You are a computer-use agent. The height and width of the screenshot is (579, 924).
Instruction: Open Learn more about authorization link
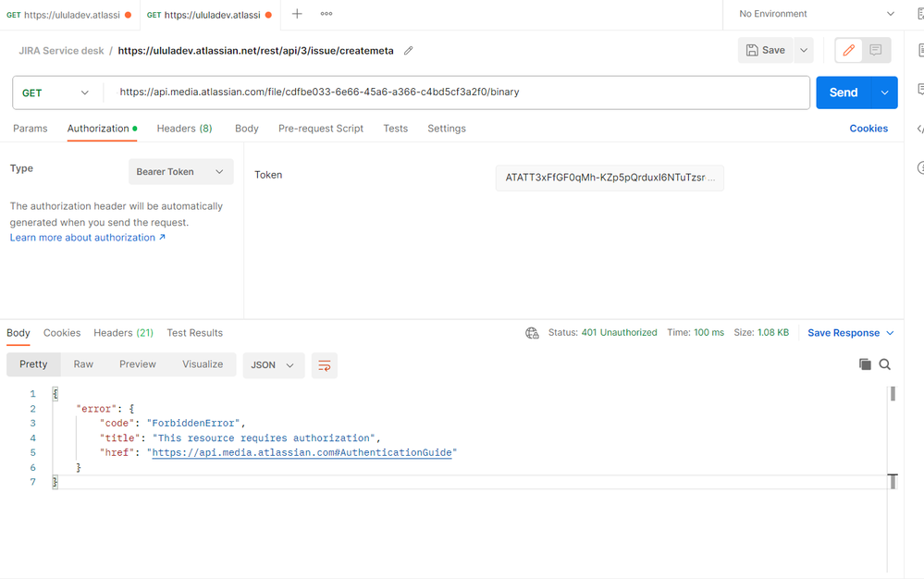[88, 238]
